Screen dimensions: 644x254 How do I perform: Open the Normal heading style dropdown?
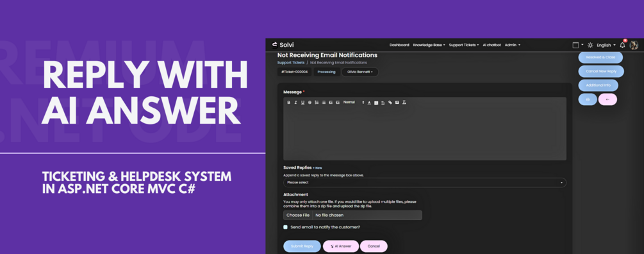(354, 103)
